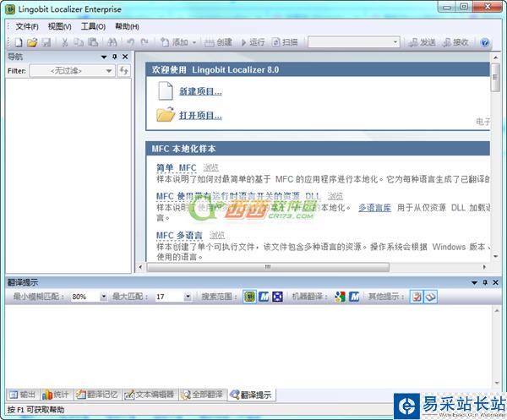Open the 视图(V) menu
This screenshot has height=420, width=507.
[x=59, y=26]
